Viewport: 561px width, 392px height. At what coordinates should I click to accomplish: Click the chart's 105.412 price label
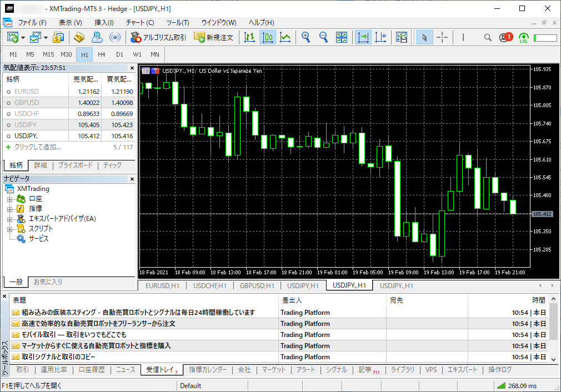pyautogui.click(x=542, y=214)
